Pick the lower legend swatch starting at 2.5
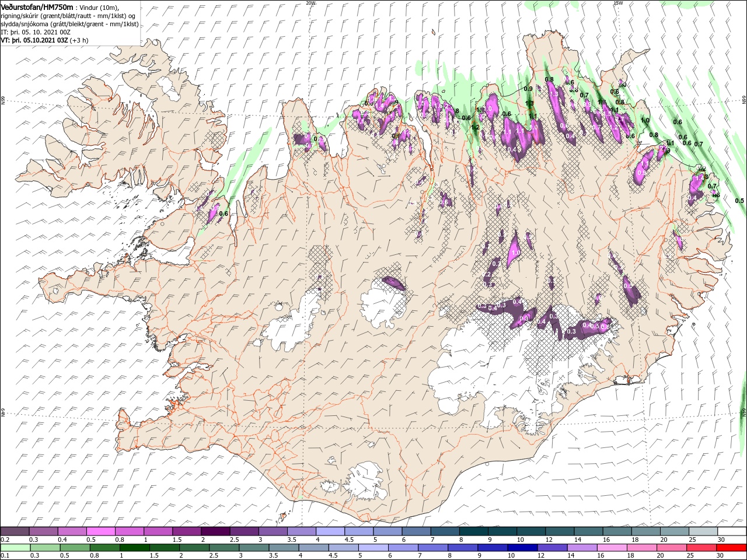The height and width of the screenshot is (560, 747). tap(224, 548)
